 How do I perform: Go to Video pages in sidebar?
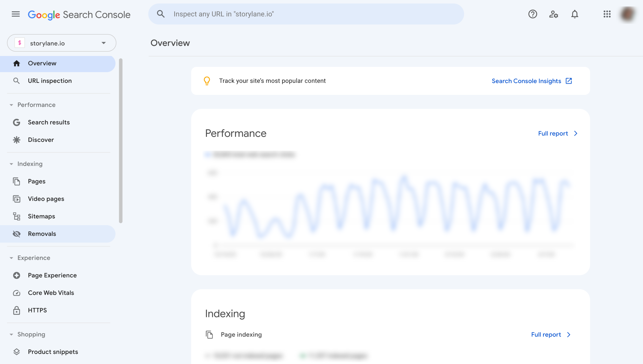tap(46, 199)
